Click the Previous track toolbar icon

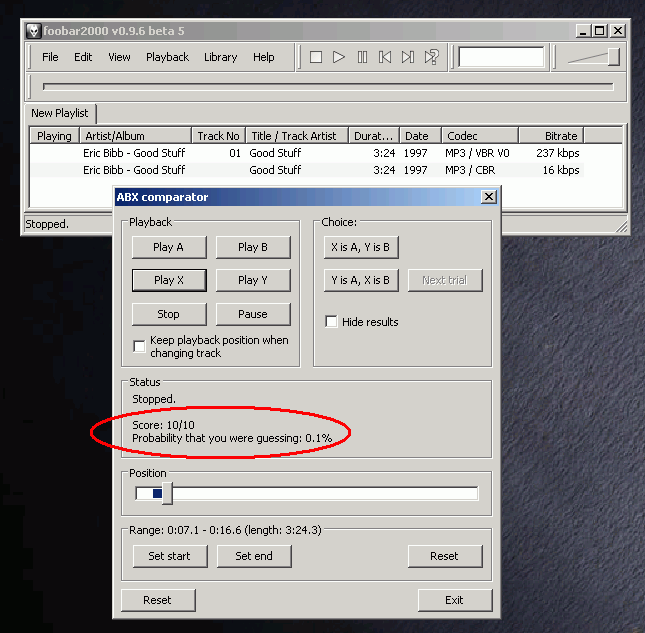385,57
